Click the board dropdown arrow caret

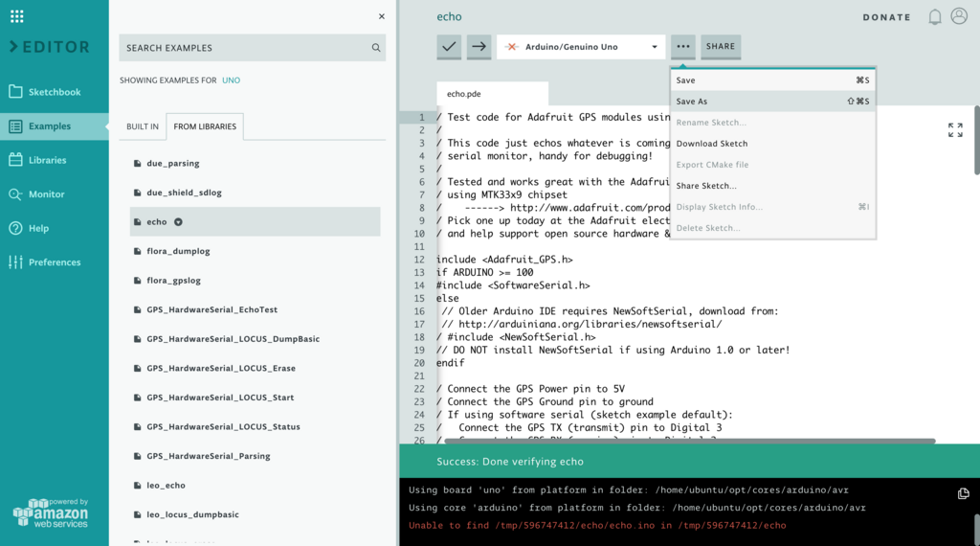(655, 47)
